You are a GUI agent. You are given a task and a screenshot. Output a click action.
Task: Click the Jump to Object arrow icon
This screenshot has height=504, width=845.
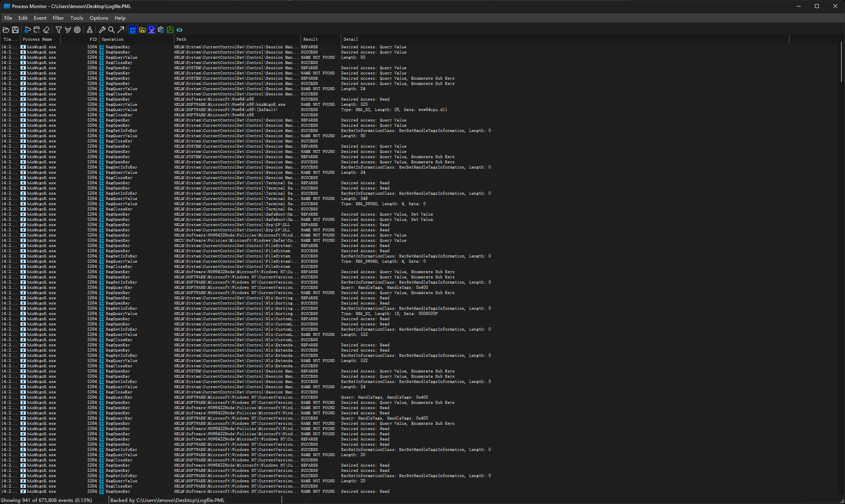coord(121,30)
